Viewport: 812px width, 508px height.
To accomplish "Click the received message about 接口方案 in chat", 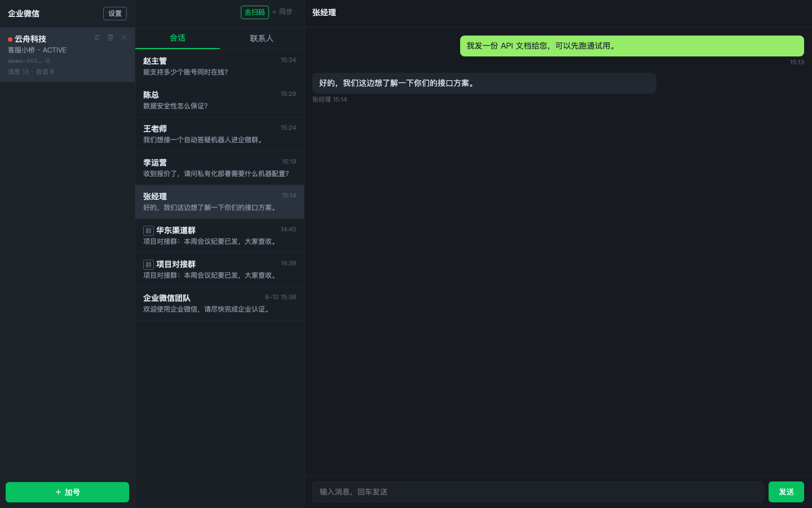I will [484, 84].
